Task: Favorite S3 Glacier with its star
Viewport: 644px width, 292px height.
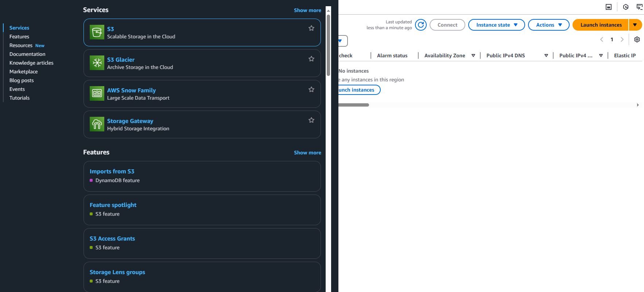Action: [x=311, y=59]
